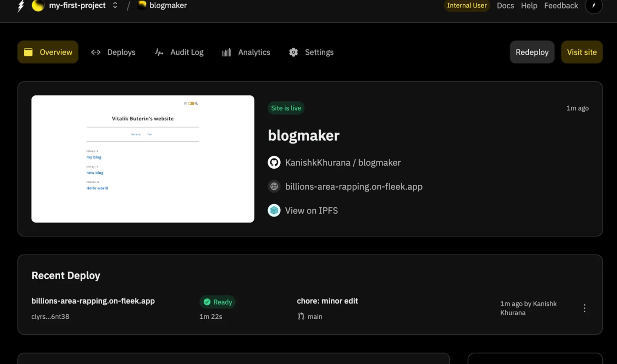
Task: Expand the my-first-project switcher chevron
Action: pos(115,5)
